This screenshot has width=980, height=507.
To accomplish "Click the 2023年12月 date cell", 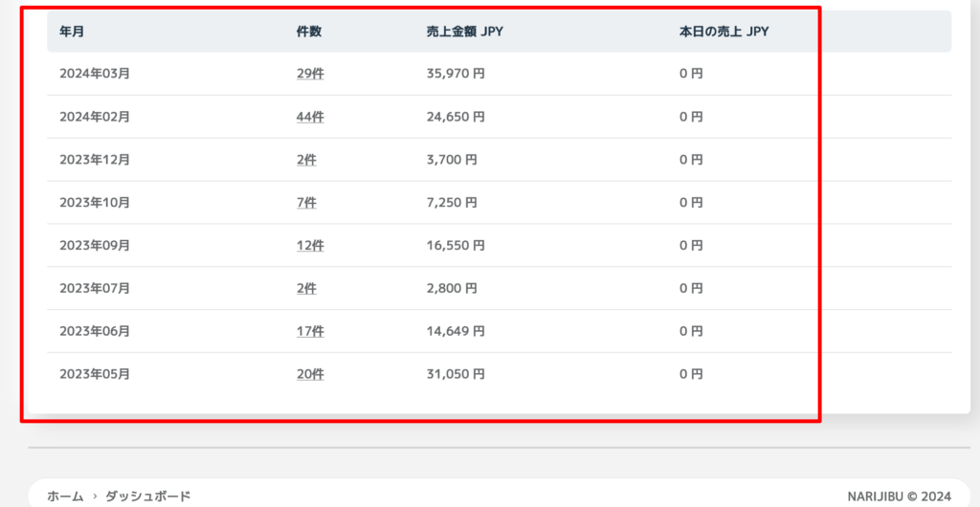I will coord(95,160).
